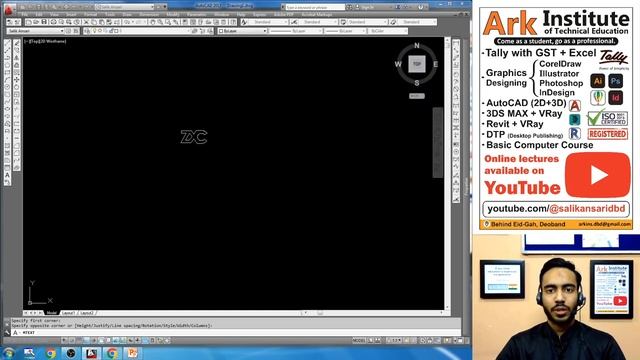Toggle Object Snap Tracking in status bar
The width and height of the screenshot is (640, 360).
coord(116,340)
